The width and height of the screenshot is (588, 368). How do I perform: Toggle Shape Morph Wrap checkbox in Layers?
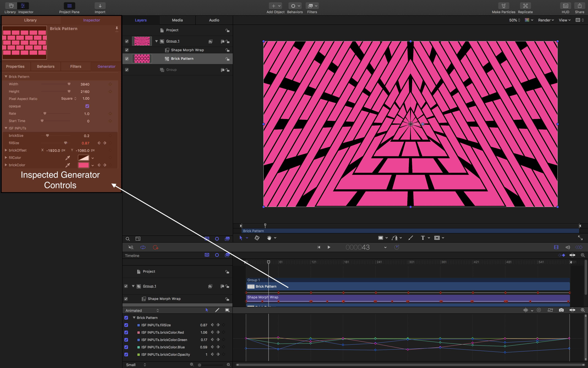(x=127, y=50)
